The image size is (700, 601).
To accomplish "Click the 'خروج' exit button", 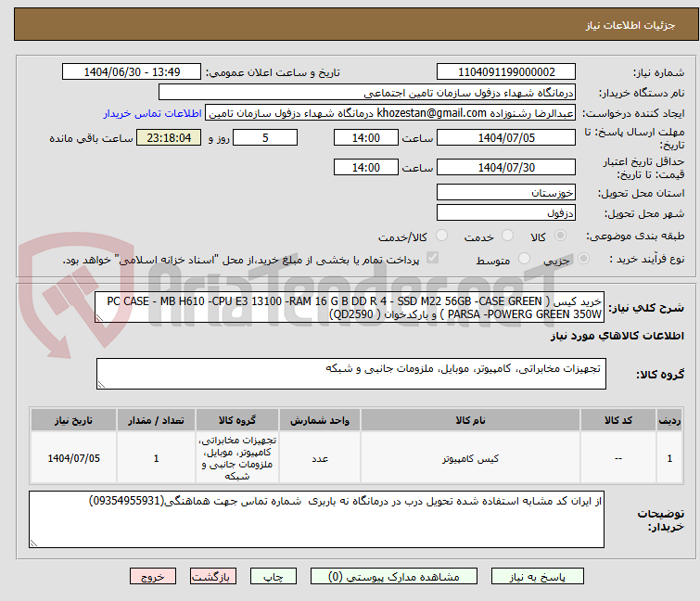I will (153, 576).
